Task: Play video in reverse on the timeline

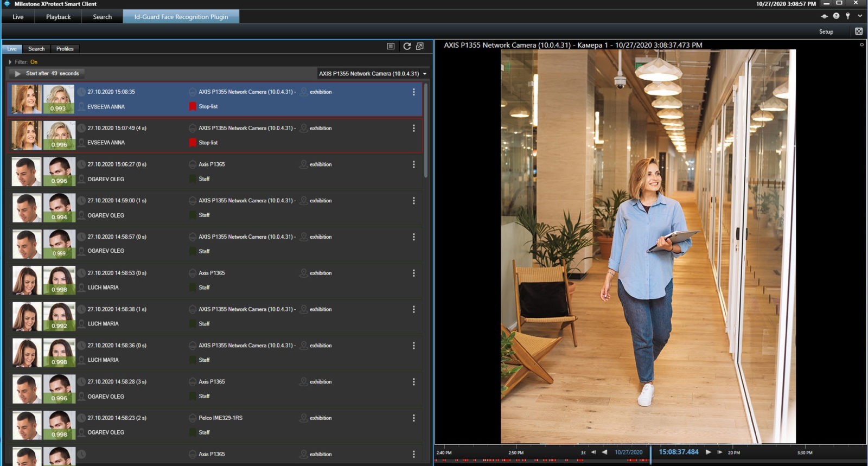Action: (x=604, y=452)
